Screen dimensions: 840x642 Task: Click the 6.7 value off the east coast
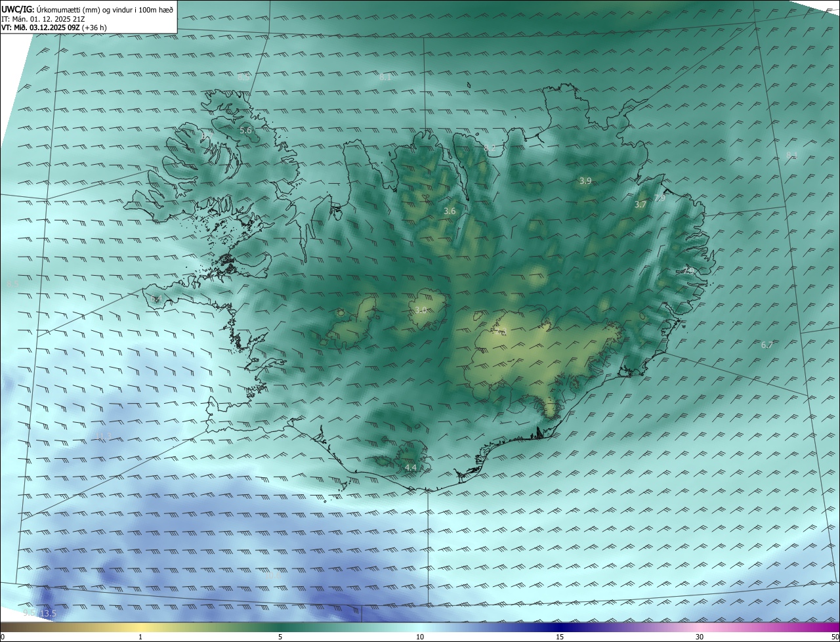coord(766,345)
